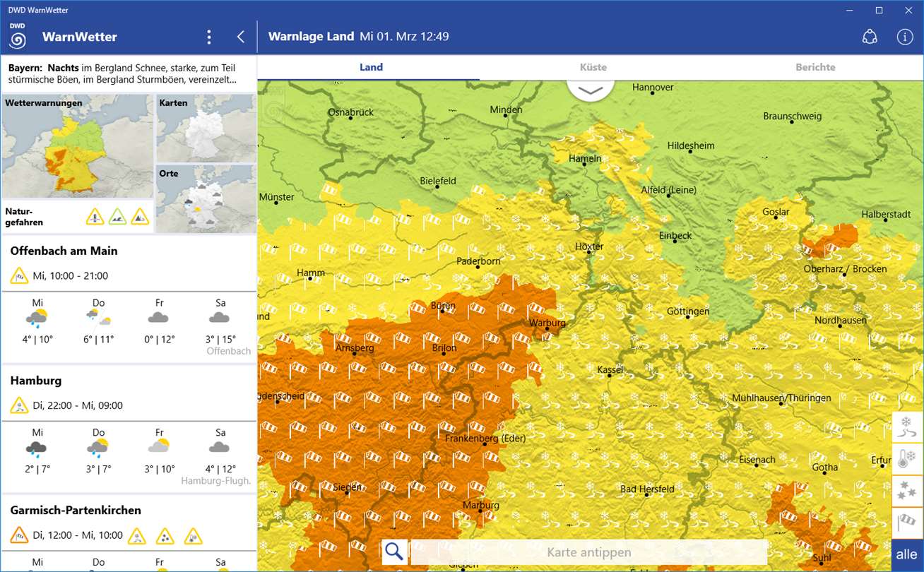This screenshot has height=572, width=924.
Task: Open the Wetterwarnungen map thumbnail
Action: click(77, 146)
